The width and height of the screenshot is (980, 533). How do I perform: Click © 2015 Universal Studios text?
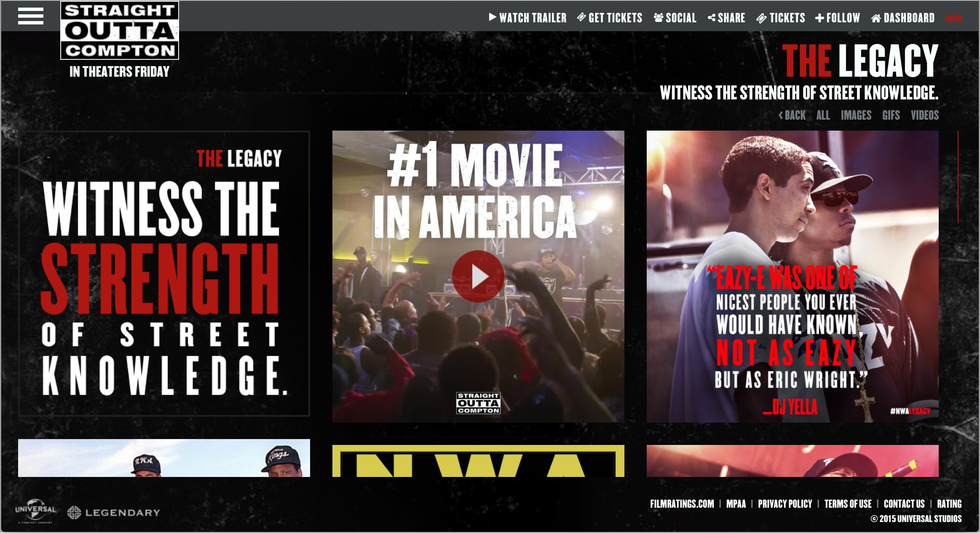pyautogui.click(x=916, y=519)
